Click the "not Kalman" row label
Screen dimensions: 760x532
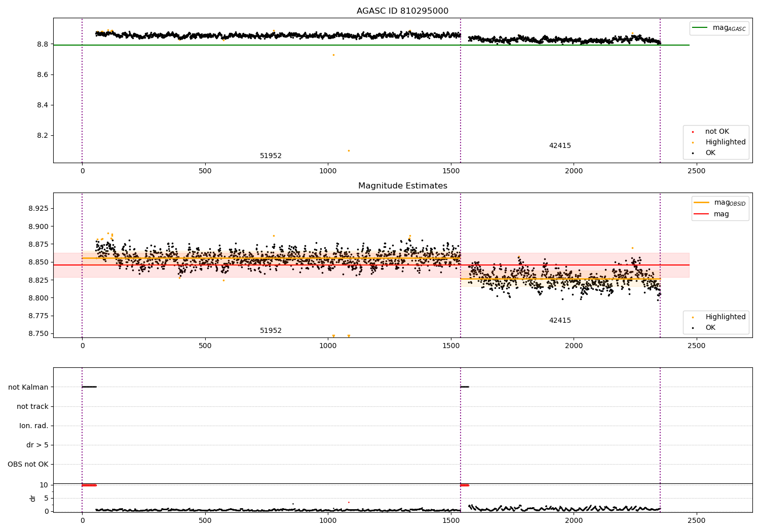28,387
